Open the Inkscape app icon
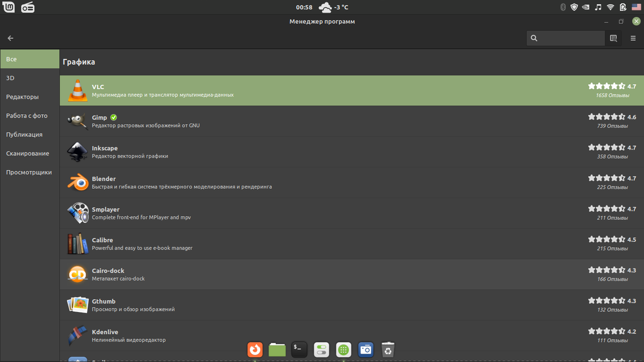 [78, 152]
